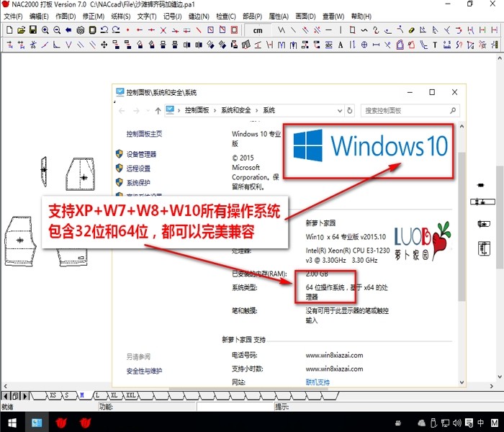Select the horizontal line tool
The image size is (504, 432).
(328, 30)
